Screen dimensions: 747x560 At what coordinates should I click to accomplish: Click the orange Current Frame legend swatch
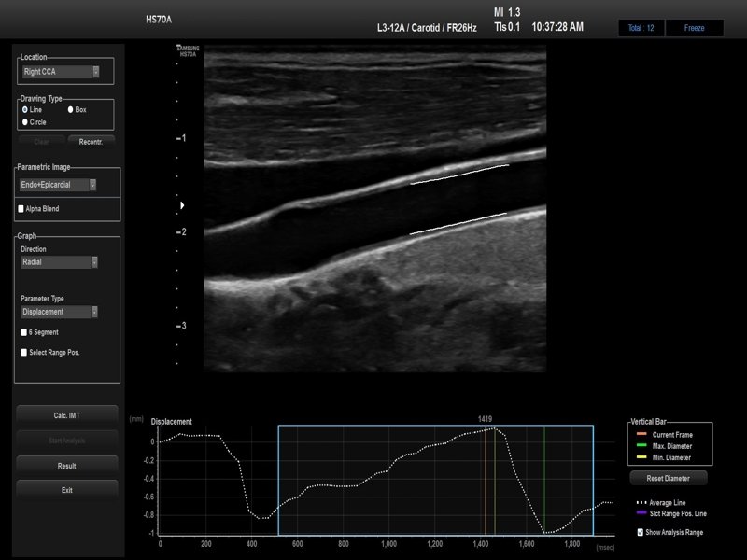point(641,435)
